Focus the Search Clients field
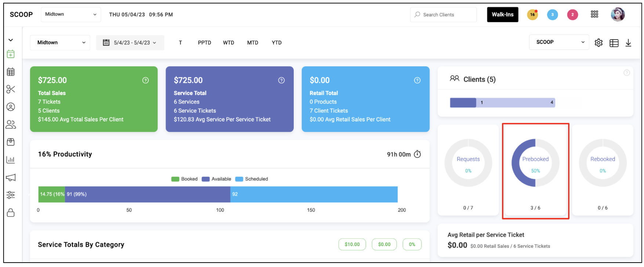The width and height of the screenshot is (644, 267). (x=443, y=15)
